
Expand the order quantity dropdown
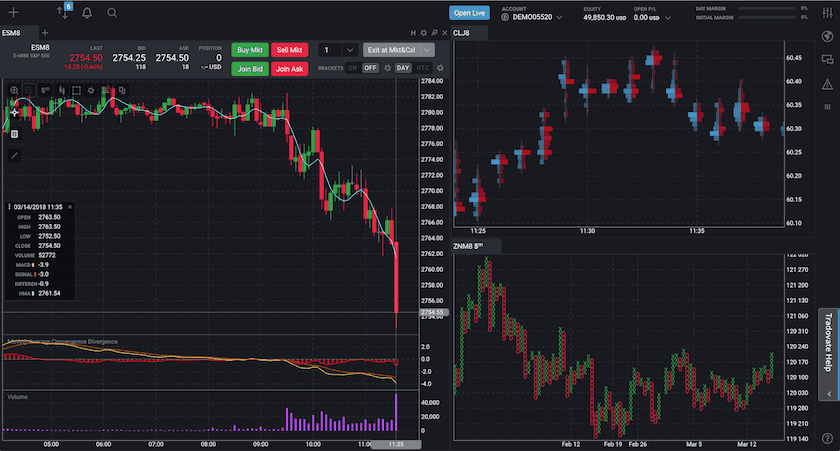pyautogui.click(x=348, y=49)
